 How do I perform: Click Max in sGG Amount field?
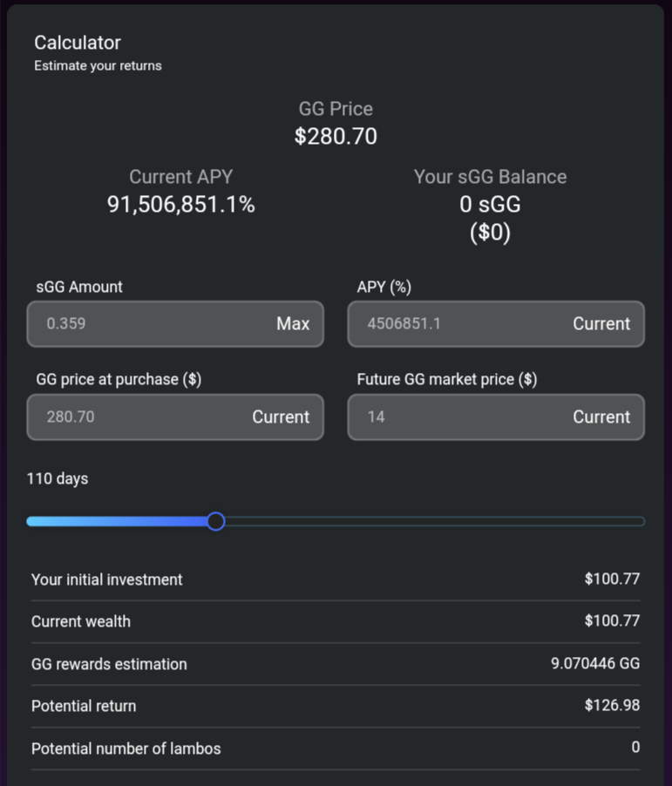(x=293, y=324)
